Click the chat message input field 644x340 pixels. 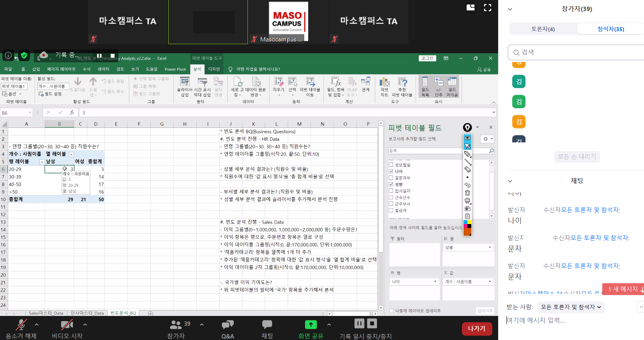(x=568, y=321)
